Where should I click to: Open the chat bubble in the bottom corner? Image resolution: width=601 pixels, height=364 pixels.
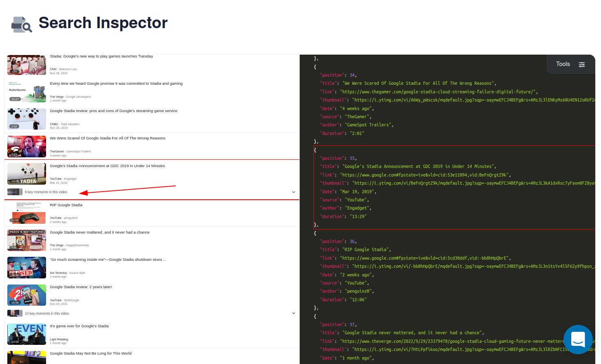point(578,340)
